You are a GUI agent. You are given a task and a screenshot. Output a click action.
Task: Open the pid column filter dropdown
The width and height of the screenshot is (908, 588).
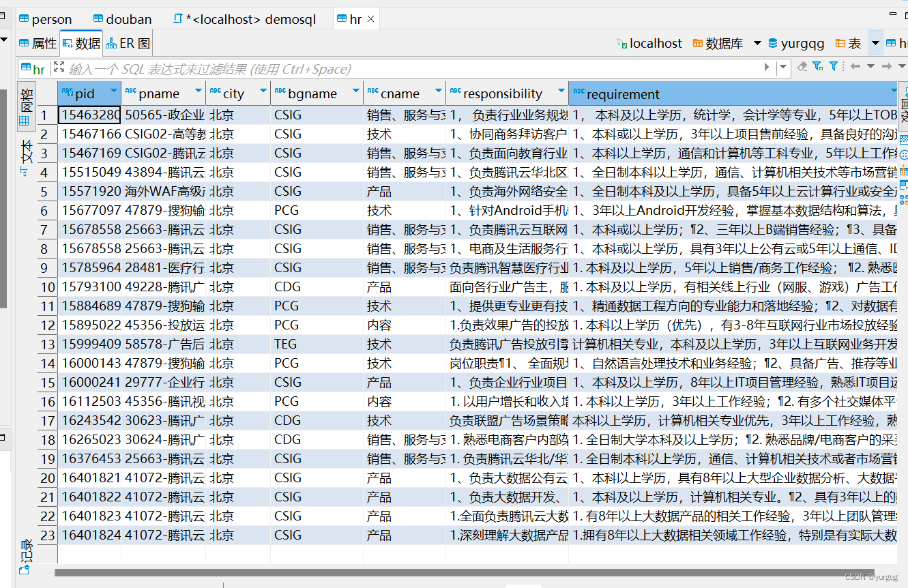pos(114,91)
